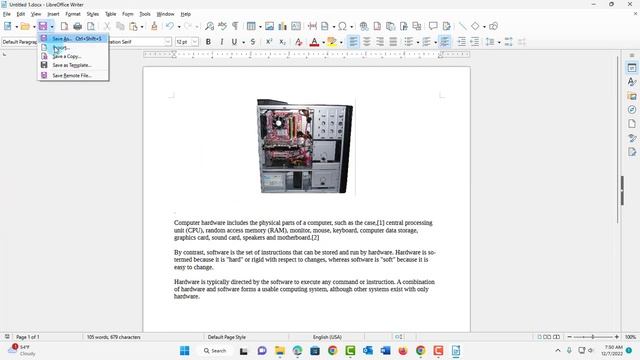The width and height of the screenshot is (640, 360).
Task: Run Check Spelling icon
Action: tap(222, 26)
